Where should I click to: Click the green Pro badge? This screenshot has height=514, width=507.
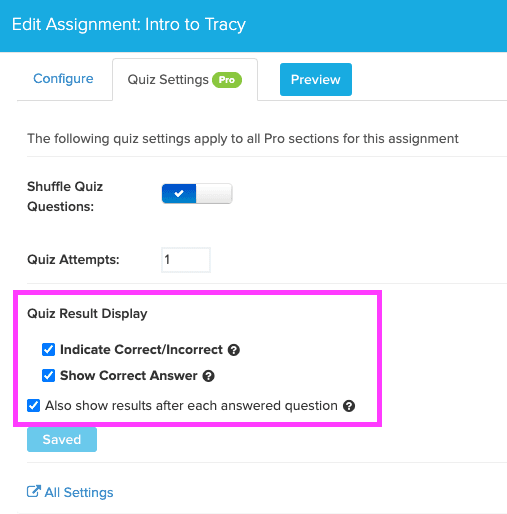[227, 80]
